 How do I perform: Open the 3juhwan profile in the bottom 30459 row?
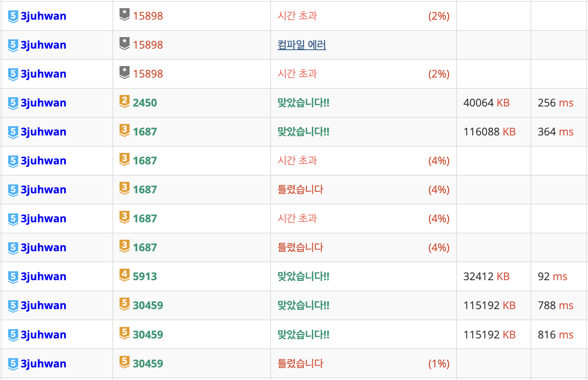coord(43,364)
